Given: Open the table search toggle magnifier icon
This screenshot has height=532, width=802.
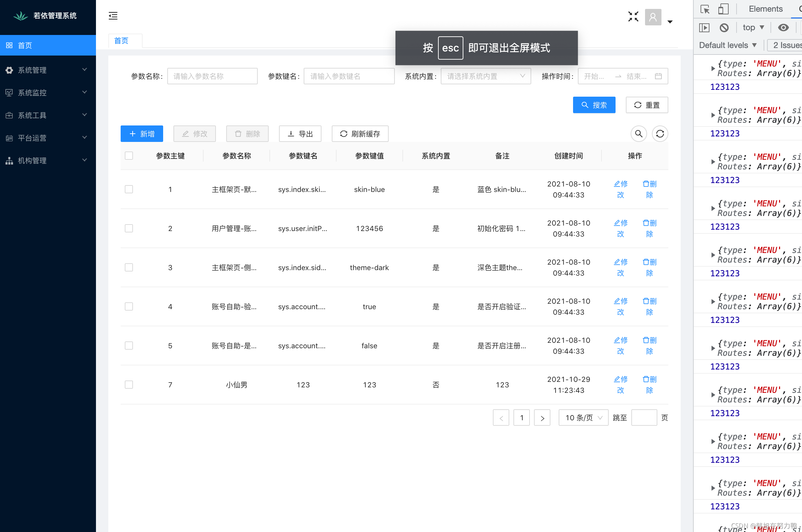Looking at the screenshot, I should pos(639,134).
